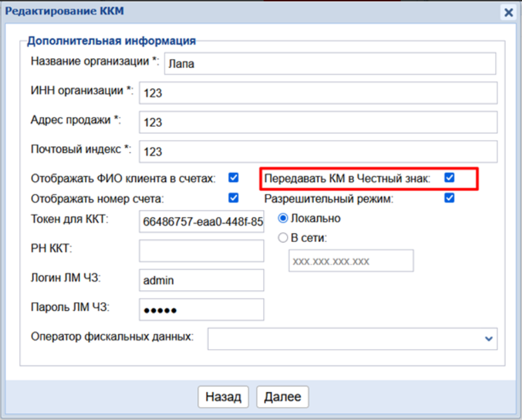The image size is (522, 420).
Task: Toggle Отображать ФИО клиента в счетах checkbox
Action: click(233, 177)
